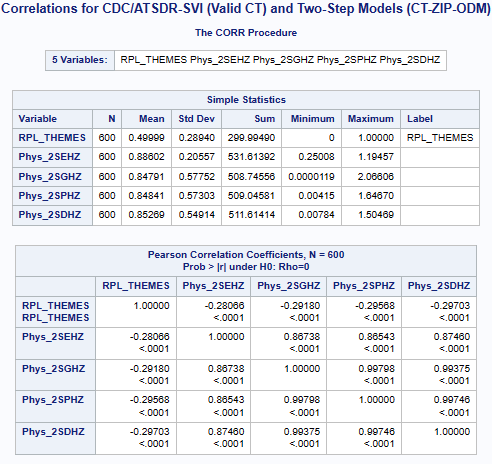Click the CORR Procedure subtitle

[x=246, y=33]
